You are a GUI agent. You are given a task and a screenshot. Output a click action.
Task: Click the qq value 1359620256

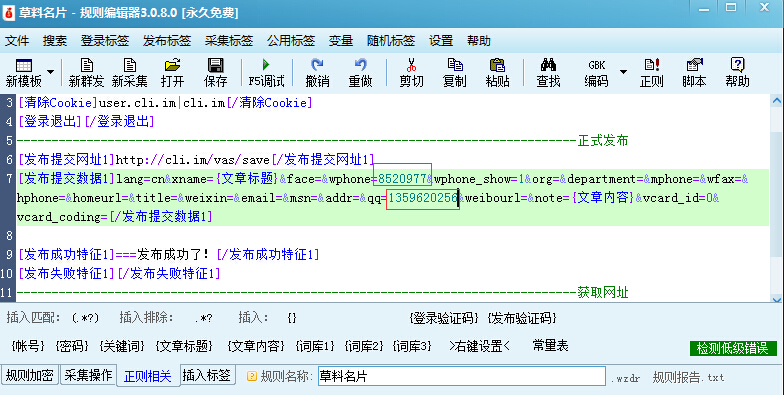point(423,198)
